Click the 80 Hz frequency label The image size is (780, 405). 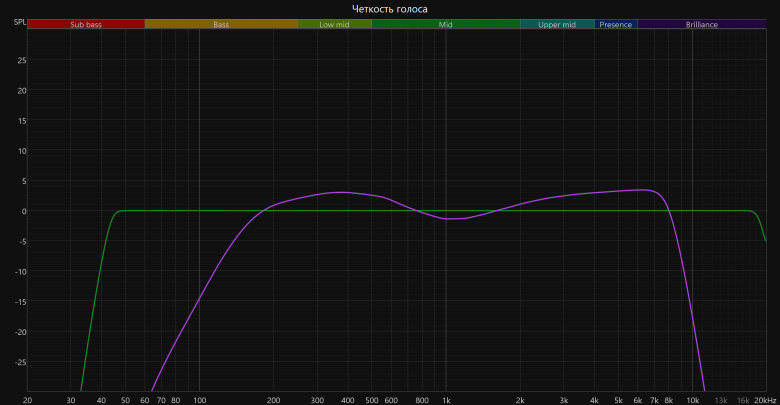click(x=176, y=400)
